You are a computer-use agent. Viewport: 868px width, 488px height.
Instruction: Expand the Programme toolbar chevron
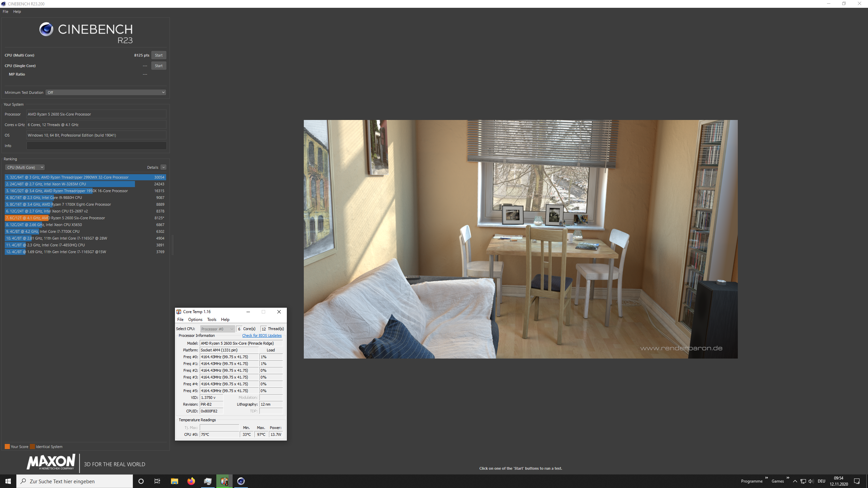coord(766,478)
